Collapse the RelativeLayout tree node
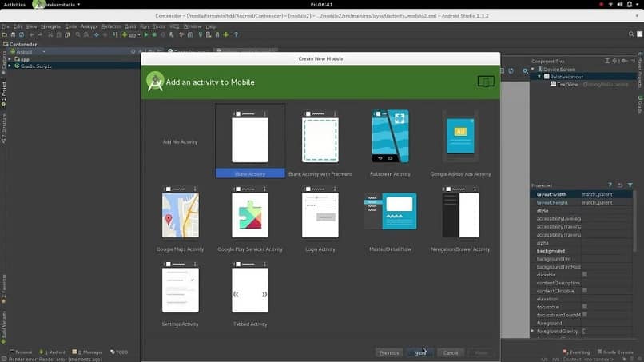 click(539, 77)
